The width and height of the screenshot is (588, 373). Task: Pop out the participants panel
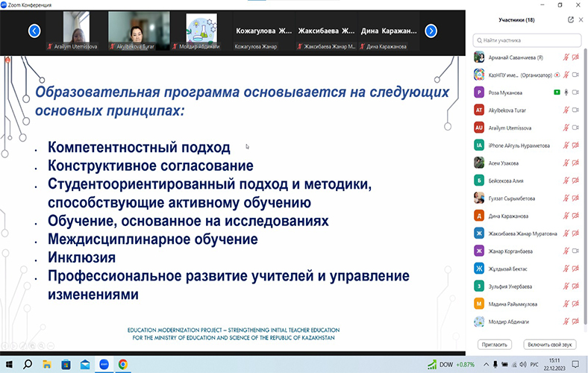coord(571,20)
